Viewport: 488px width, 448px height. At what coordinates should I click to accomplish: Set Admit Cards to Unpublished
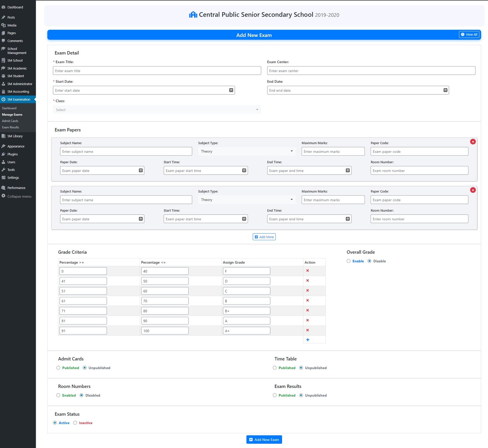click(x=84, y=368)
